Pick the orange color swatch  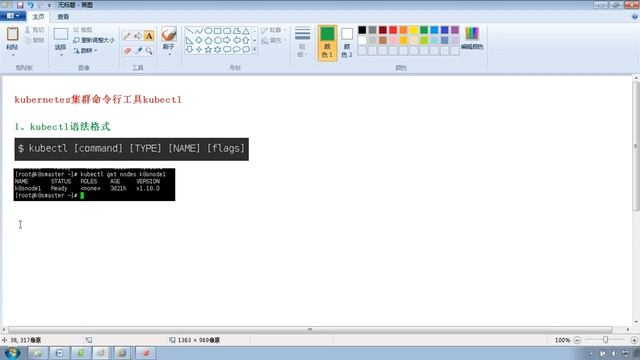click(x=403, y=30)
